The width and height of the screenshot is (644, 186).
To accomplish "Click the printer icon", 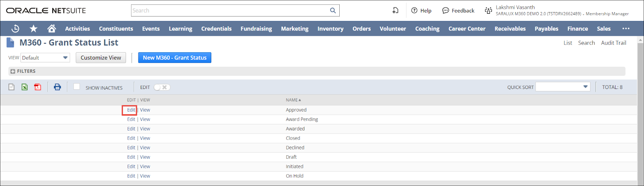I will pyautogui.click(x=58, y=87).
